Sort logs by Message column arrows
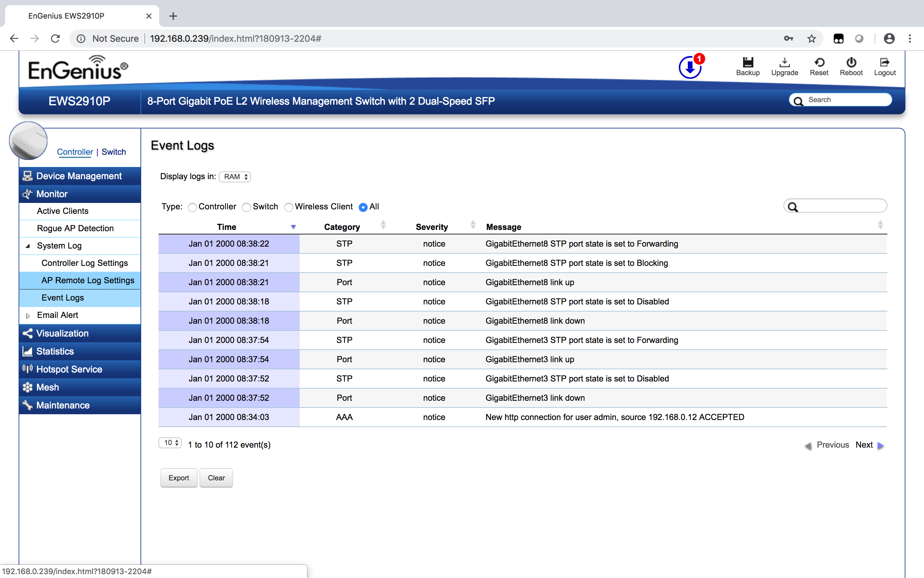Viewport: 924px width, 578px height. [880, 225]
